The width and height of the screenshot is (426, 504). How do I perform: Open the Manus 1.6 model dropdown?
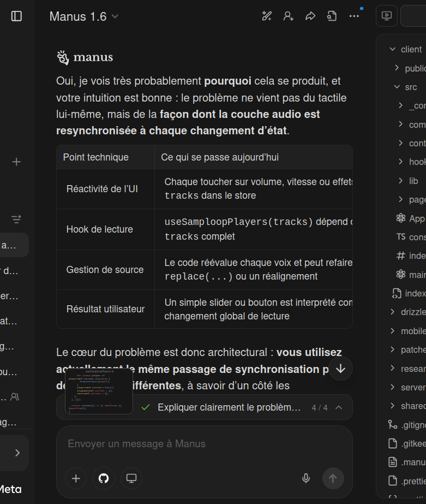pyautogui.click(x=84, y=16)
